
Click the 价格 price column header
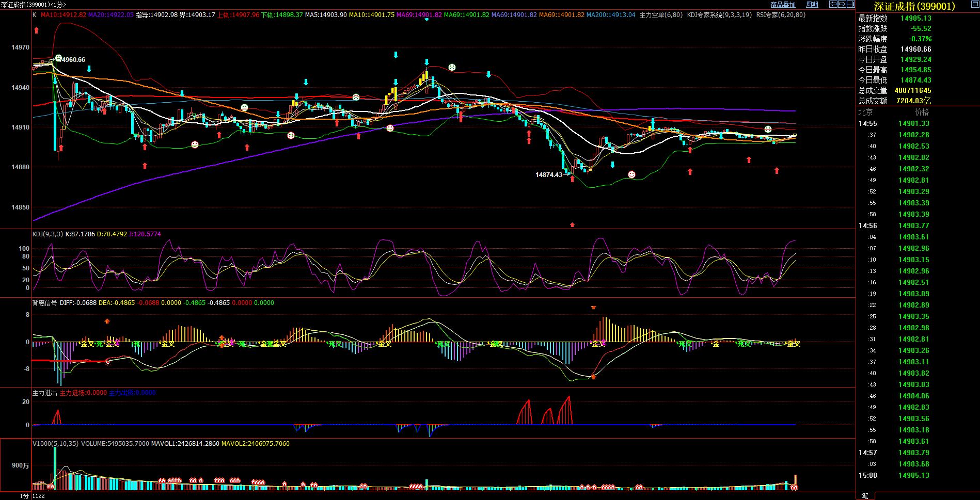(922, 112)
